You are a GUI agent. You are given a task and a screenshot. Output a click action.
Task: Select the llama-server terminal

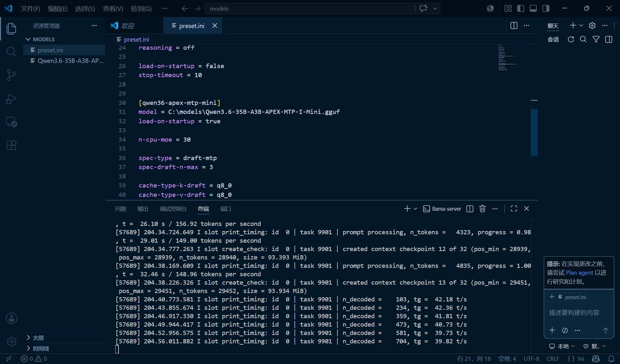pos(442,209)
